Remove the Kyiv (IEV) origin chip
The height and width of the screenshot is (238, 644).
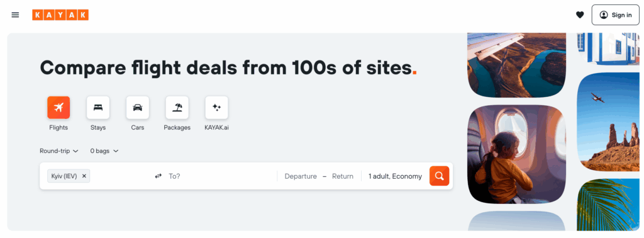coord(84,176)
